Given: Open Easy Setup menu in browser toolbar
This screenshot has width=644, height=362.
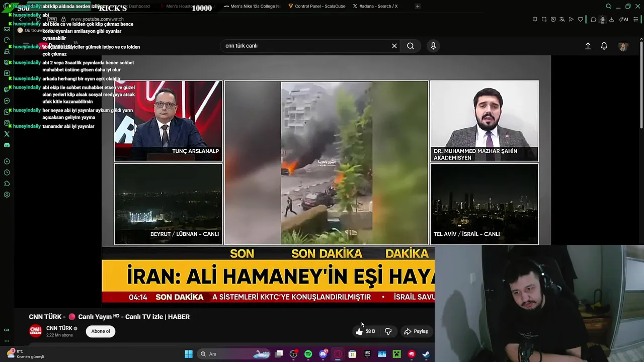Looking at the screenshot, I should pyautogui.click(x=636, y=19).
